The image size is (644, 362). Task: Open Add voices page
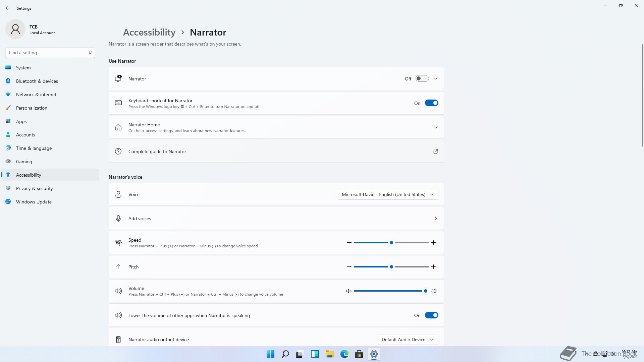276,219
